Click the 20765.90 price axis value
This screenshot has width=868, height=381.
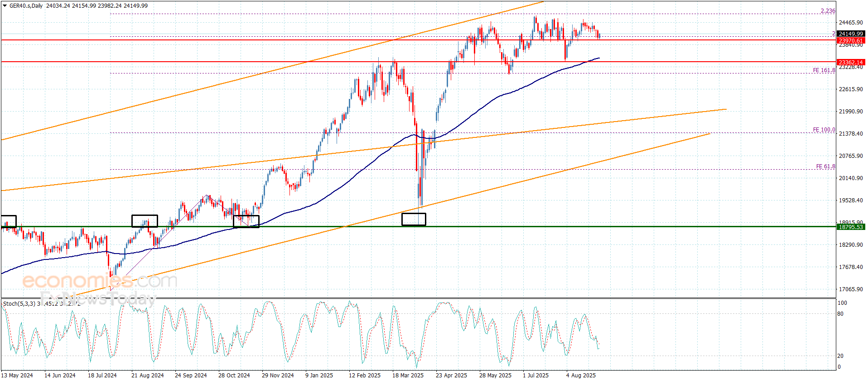pos(851,156)
